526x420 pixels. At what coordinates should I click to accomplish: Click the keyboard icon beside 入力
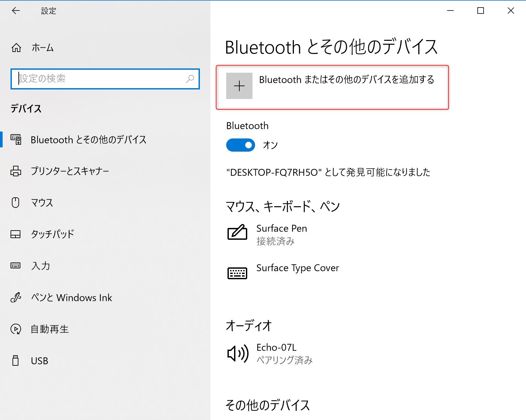point(15,265)
